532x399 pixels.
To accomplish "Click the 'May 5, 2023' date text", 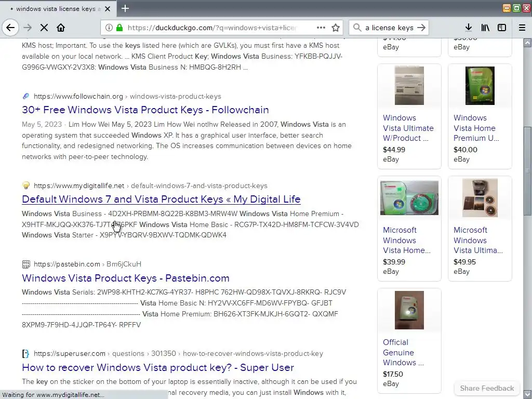I will (42, 125).
